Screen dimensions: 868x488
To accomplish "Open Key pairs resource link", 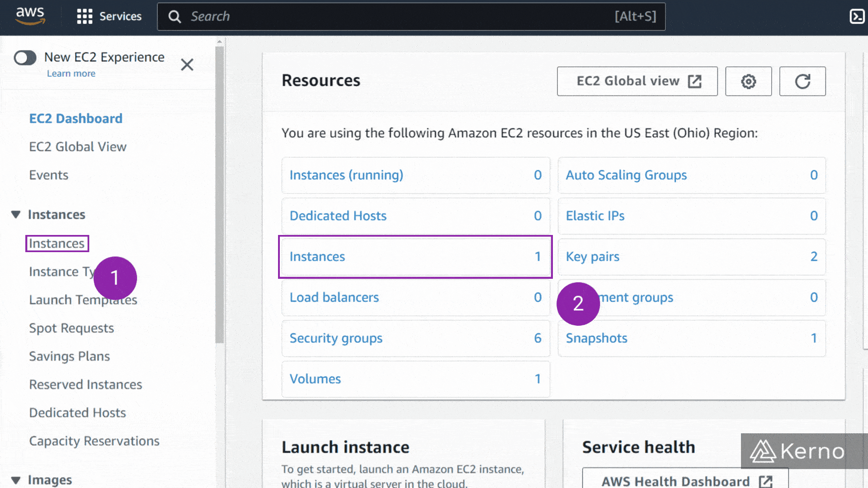I will 593,257.
